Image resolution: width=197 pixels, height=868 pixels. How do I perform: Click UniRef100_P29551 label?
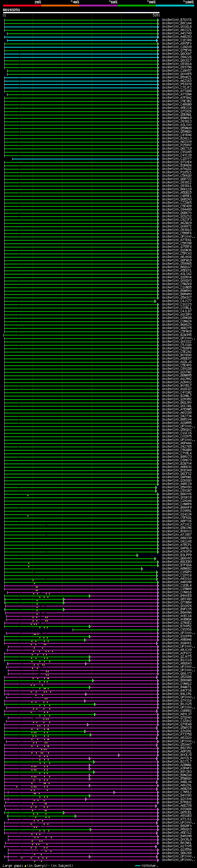point(177,511)
